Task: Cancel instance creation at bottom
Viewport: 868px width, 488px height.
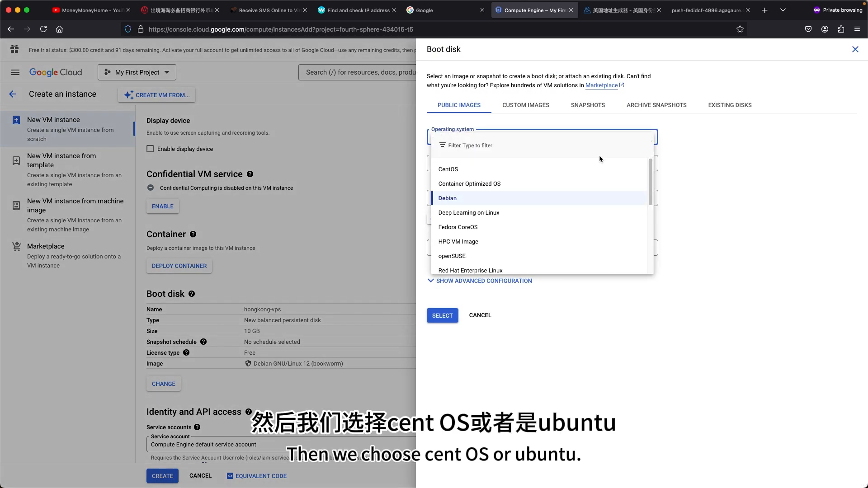Action: [x=200, y=475]
